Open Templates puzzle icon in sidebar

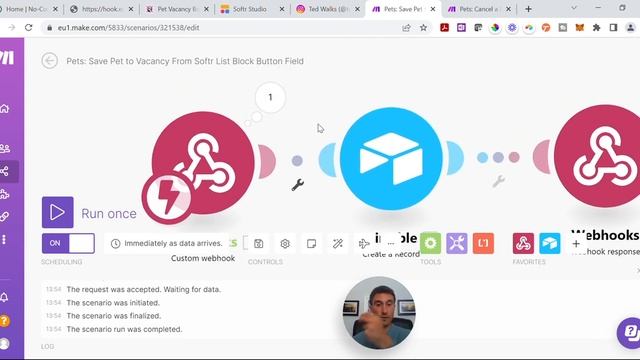pyautogui.click(x=5, y=194)
